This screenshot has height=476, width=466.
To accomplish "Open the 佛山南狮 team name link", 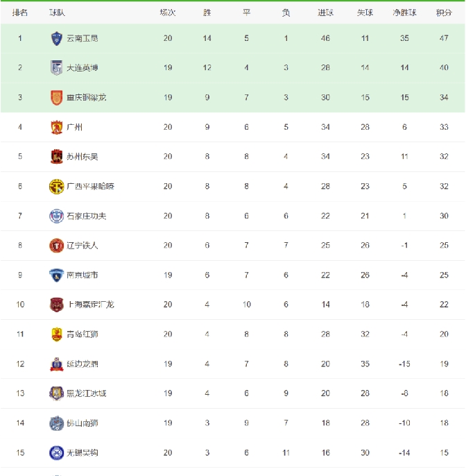I will click(x=83, y=423).
